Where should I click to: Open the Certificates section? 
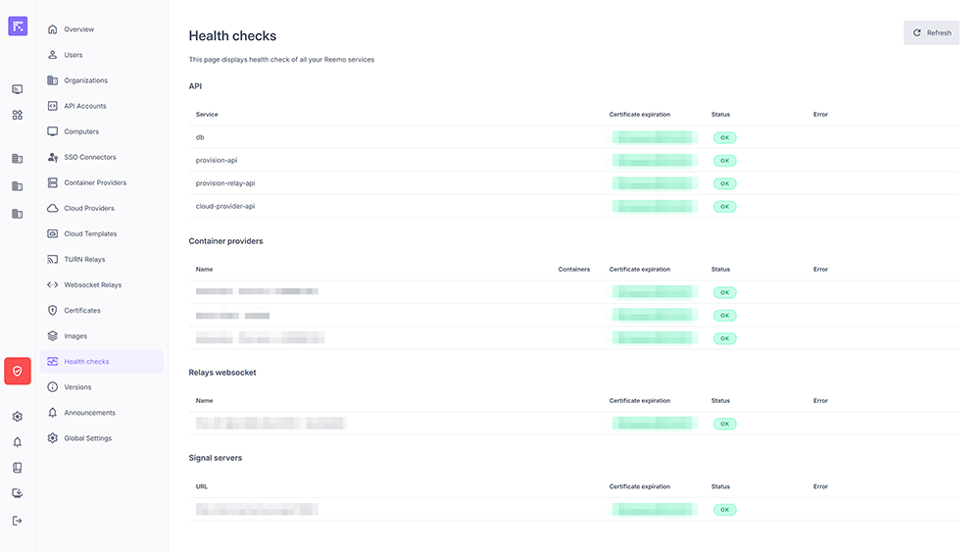(x=82, y=311)
